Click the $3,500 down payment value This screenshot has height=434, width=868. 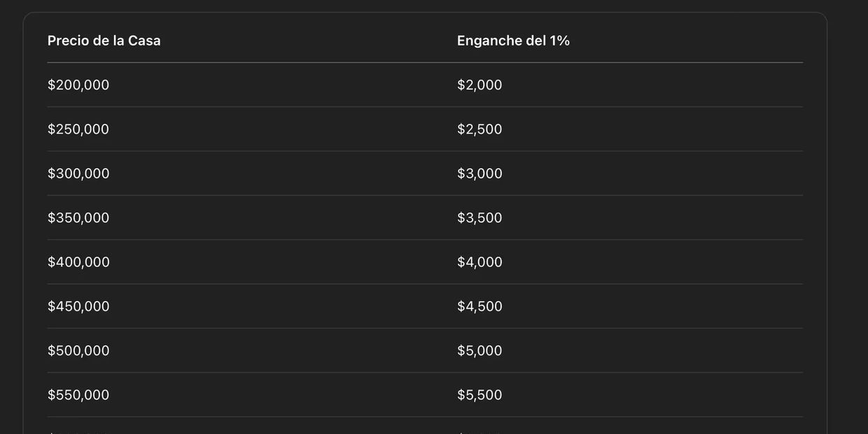point(479,218)
